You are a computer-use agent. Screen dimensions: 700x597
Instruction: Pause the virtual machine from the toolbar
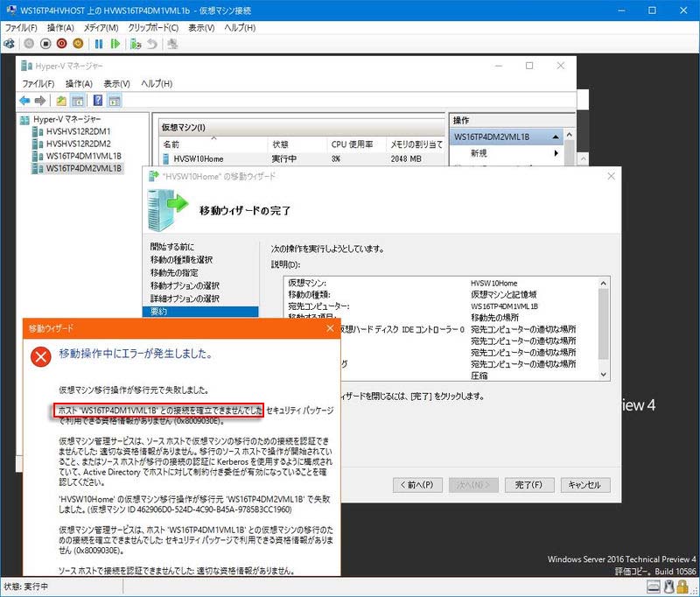pyautogui.click(x=99, y=44)
